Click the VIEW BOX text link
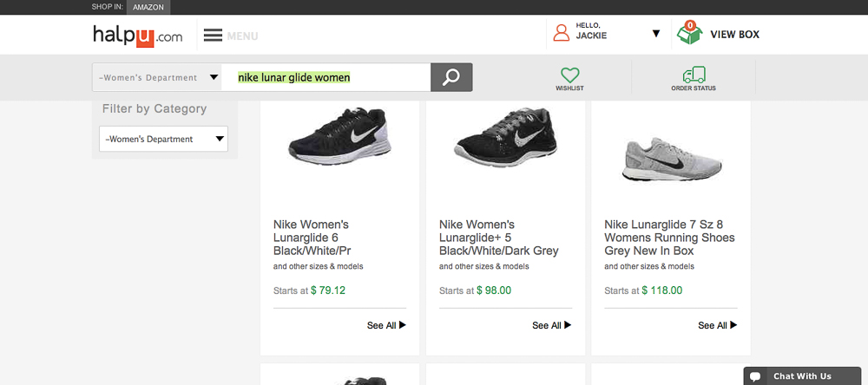 click(734, 35)
